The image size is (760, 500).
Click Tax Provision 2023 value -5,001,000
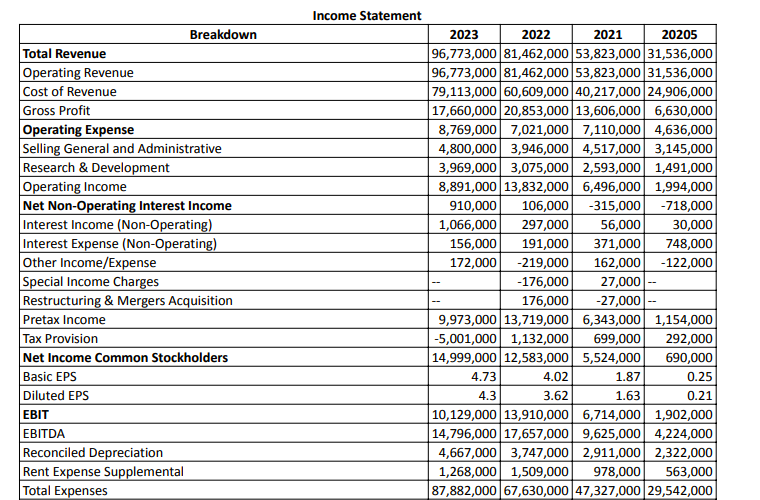pos(464,339)
